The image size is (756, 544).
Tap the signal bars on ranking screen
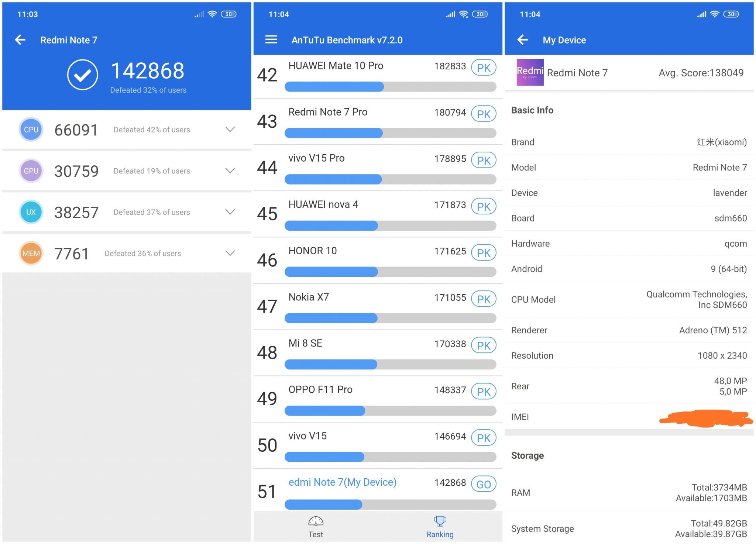click(x=450, y=14)
